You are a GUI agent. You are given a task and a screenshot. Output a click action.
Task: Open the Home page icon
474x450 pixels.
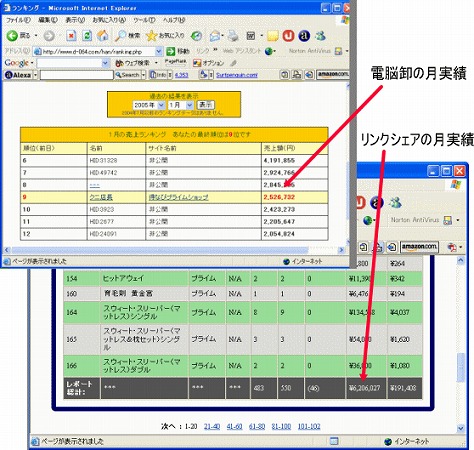[103, 35]
